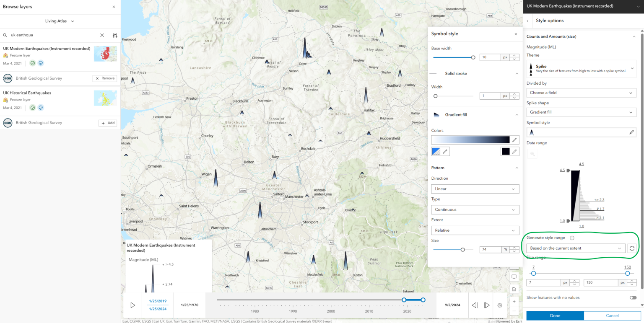Open UK Historical Earthquakes thumbnail
Viewport: 644px width, 323px height.
[x=105, y=98]
